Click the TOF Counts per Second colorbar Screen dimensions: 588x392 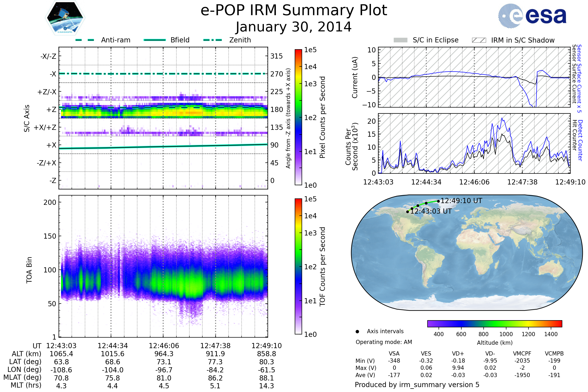pyautogui.click(x=298, y=266)
